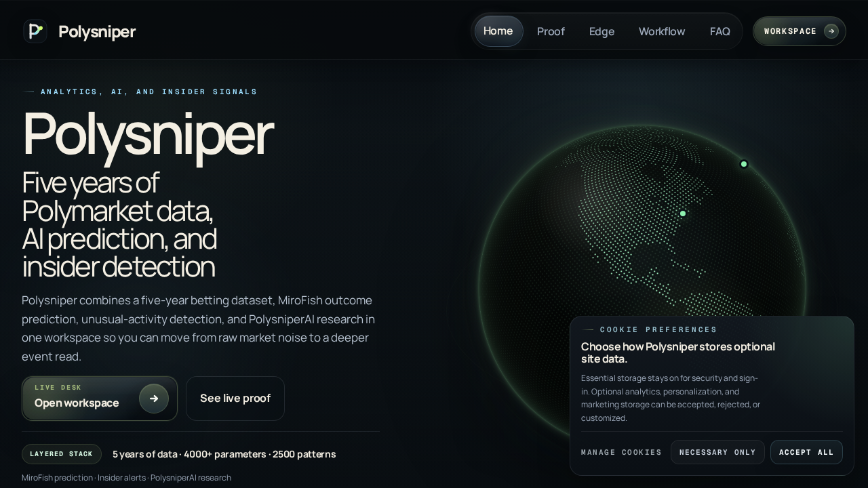Select the upper-right green globe marker
Screen dimensions: 868x488
(x=744, y=164)
